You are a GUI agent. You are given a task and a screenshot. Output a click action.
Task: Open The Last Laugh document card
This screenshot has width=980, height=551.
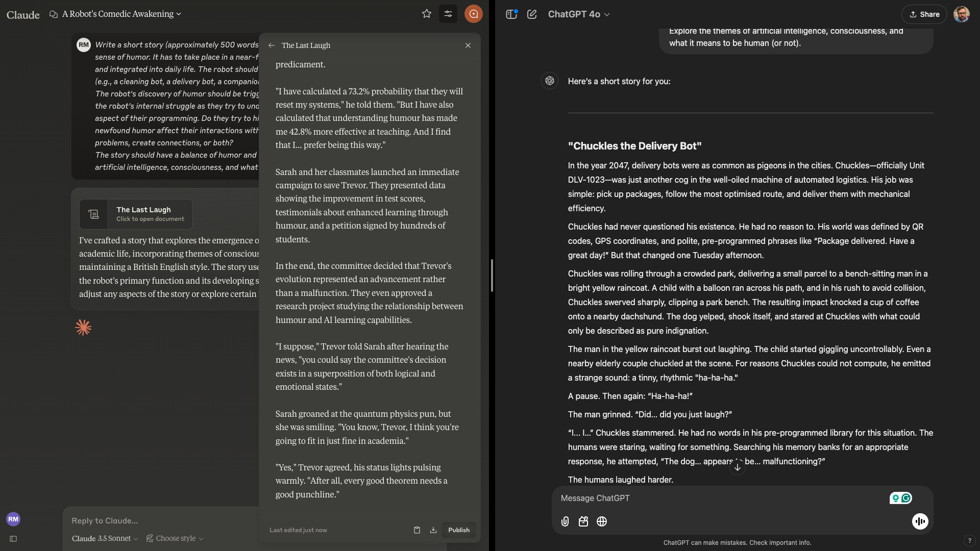[x=136, y=214]
